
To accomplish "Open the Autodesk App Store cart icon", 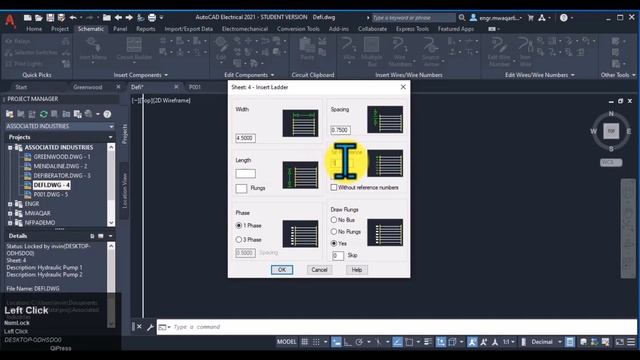I will pos(531,18).
